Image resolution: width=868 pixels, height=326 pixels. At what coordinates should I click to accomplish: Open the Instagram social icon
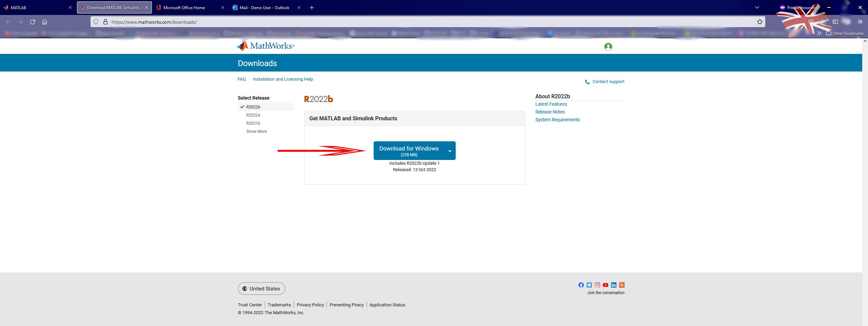point(597,285)
